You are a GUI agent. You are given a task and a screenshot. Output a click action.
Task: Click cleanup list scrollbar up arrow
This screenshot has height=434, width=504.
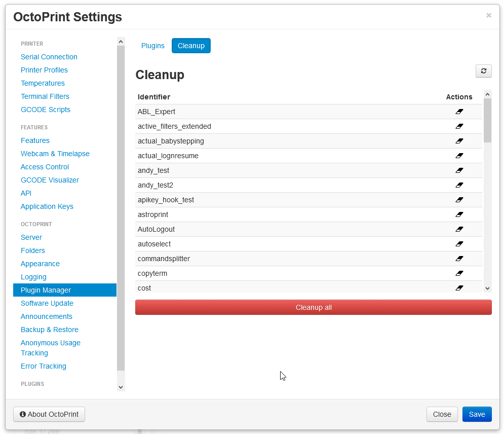[488, 94]
